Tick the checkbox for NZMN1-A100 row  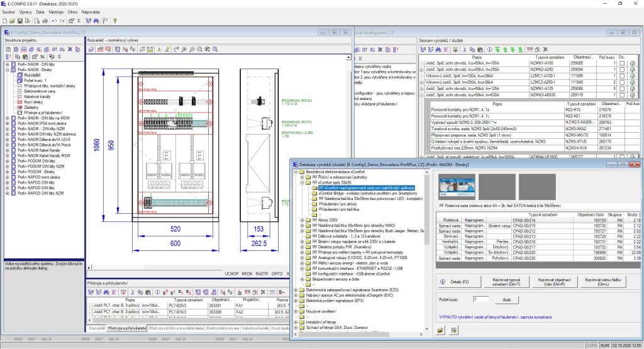pos(621,64)
